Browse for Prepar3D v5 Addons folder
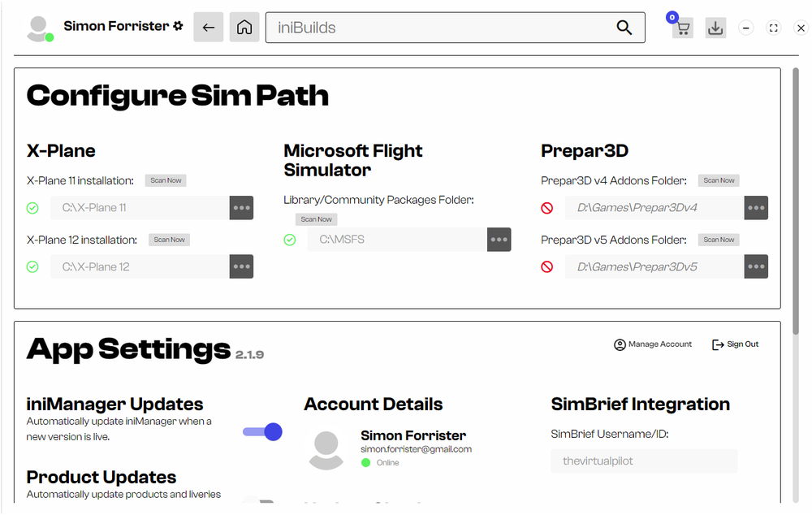 [756, 266]
